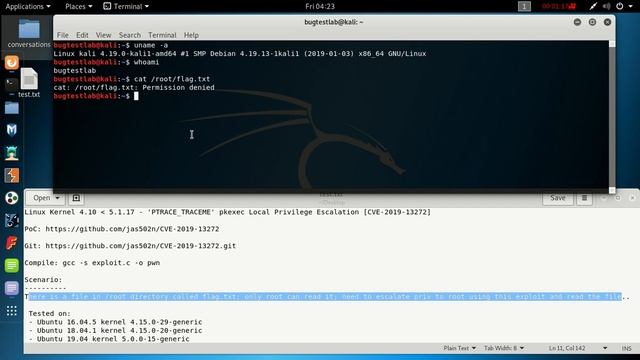
Task: Maximize the terminal window
Action: tap(592, 22)
